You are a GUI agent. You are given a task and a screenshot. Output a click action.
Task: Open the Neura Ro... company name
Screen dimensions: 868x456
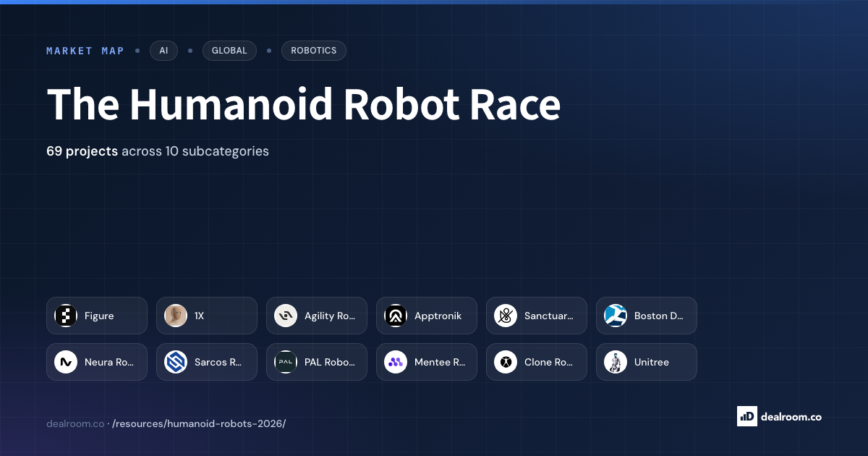109,363
